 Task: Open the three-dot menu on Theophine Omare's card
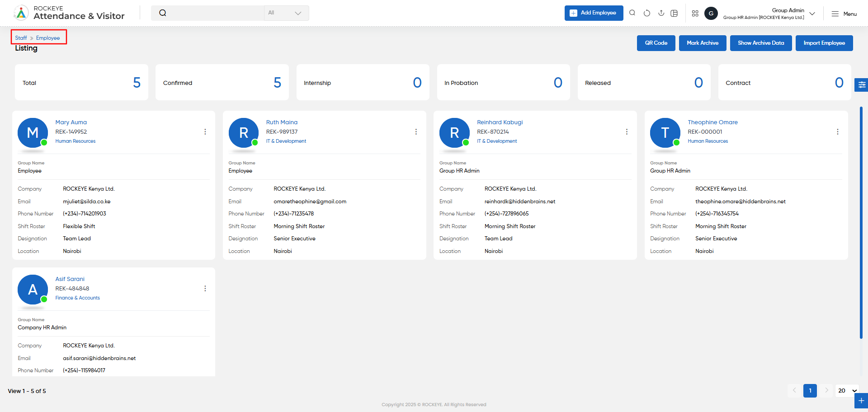838,132
